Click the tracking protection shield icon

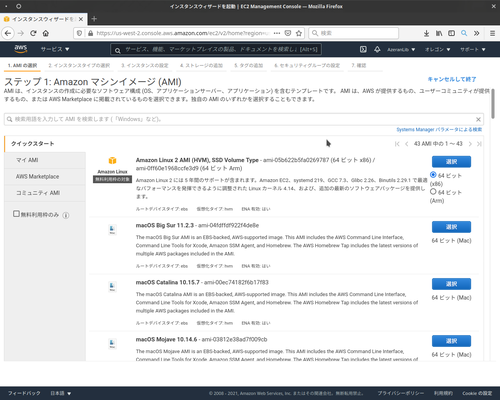pyautogui.click(x=79, y=33)
